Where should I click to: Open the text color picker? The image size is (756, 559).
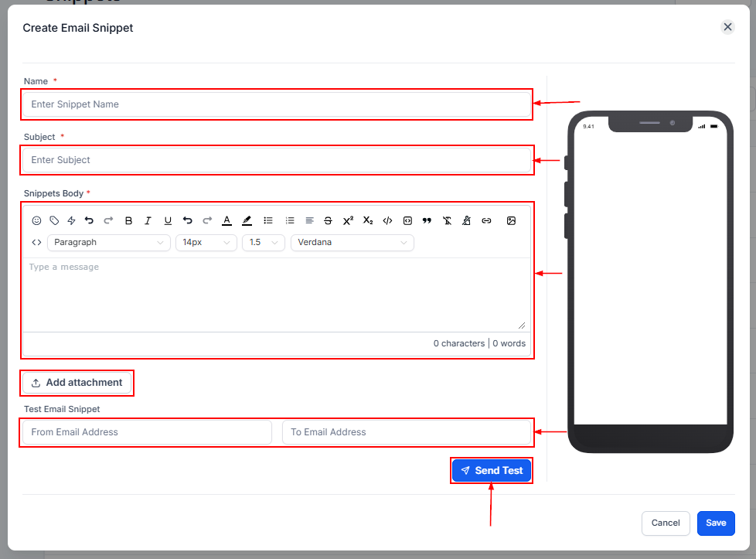click(226, 220)
